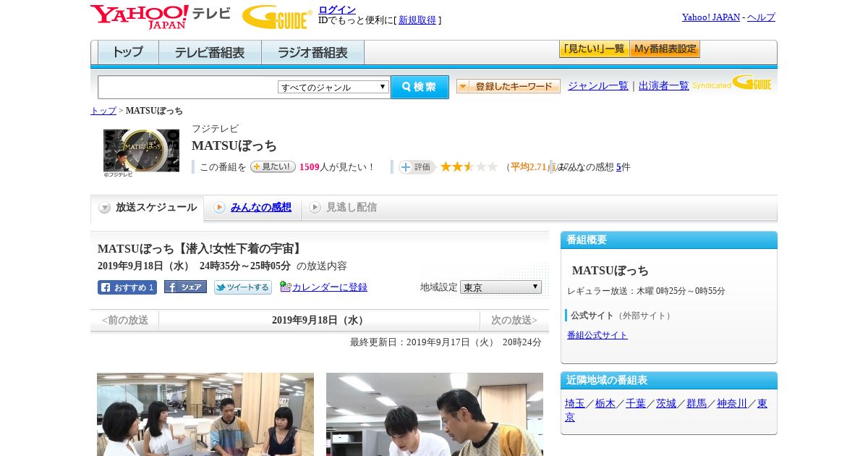Click the ログイン link

pos(337,9)
